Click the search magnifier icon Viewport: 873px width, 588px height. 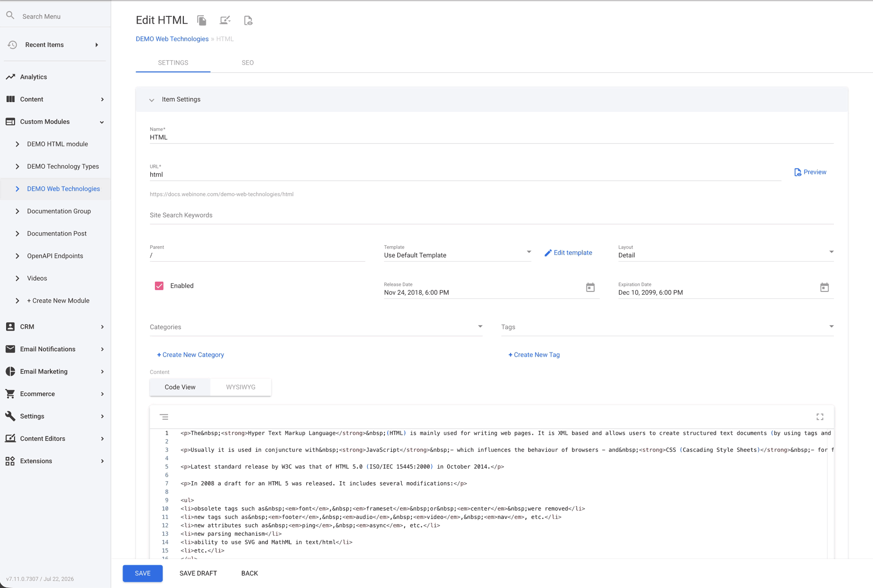[x=10, y=16]
